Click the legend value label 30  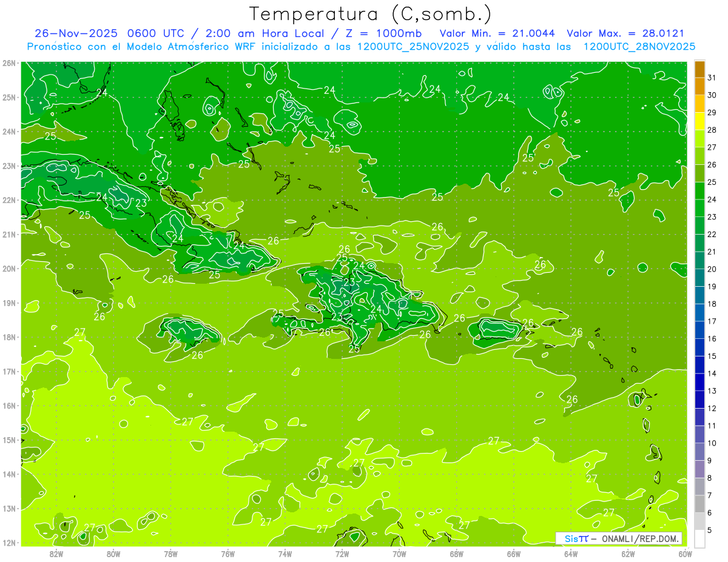tap(712, 95)
